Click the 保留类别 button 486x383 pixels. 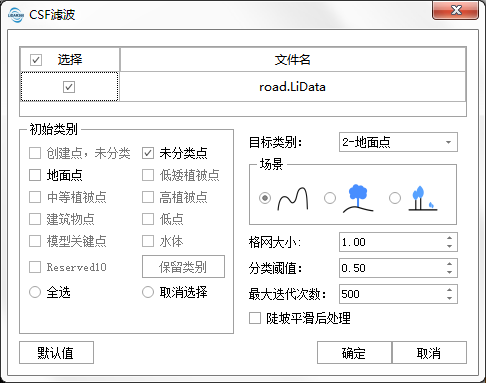[x=183, y=267]
